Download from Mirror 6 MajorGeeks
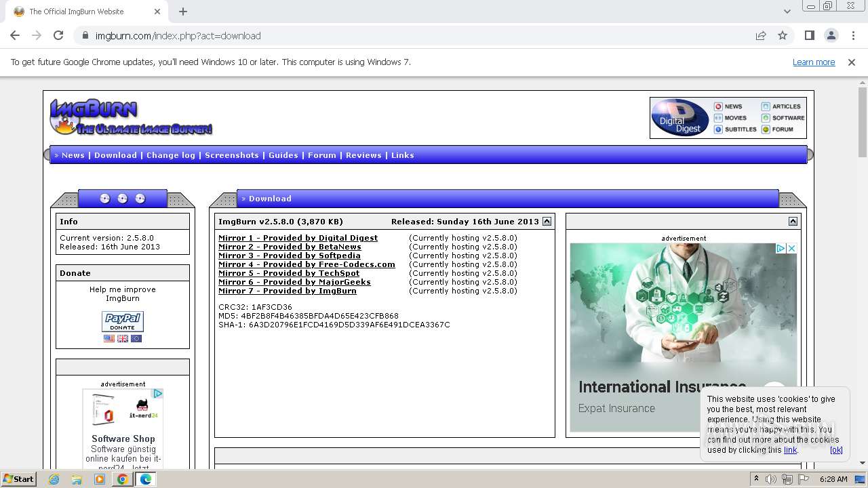The width and height of the screenshot is (868, 488). (294, 282)
